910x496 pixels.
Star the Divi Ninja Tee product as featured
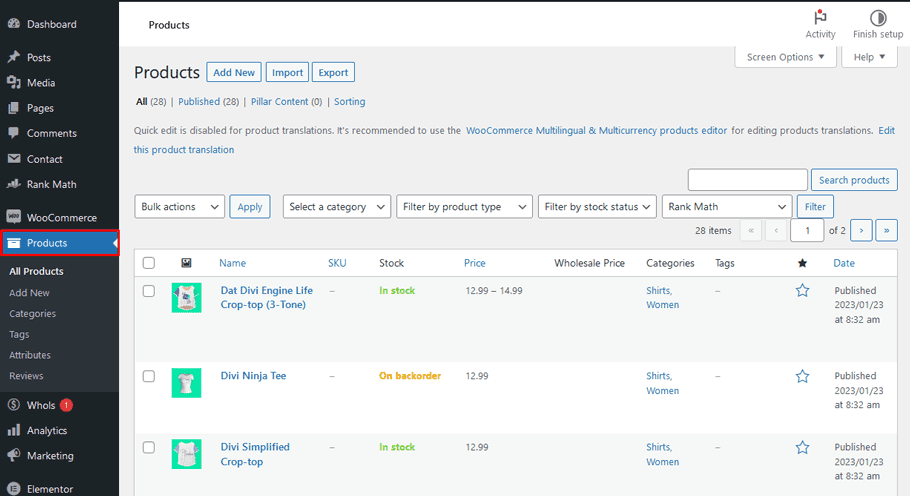(x=802, y=376)
